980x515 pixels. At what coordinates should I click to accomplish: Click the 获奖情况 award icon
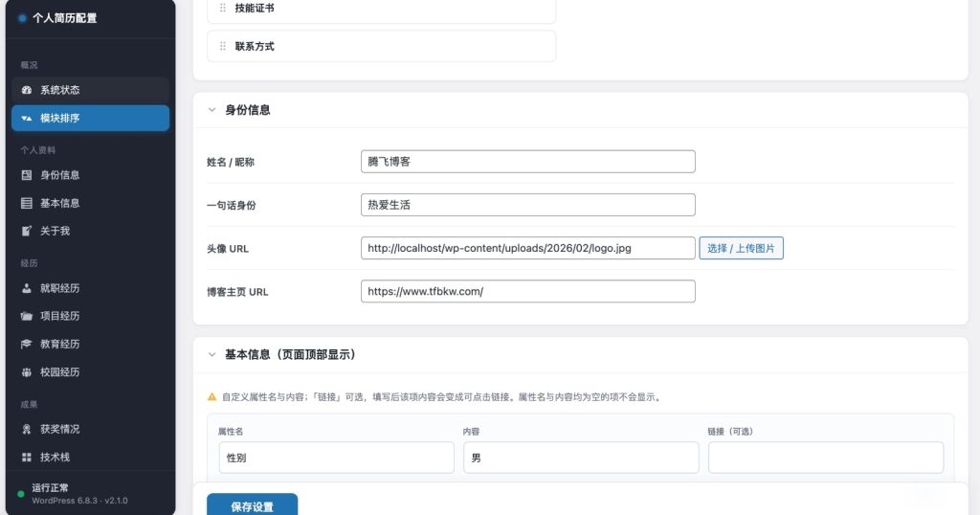pyautogui.click(x=26, y=430)
